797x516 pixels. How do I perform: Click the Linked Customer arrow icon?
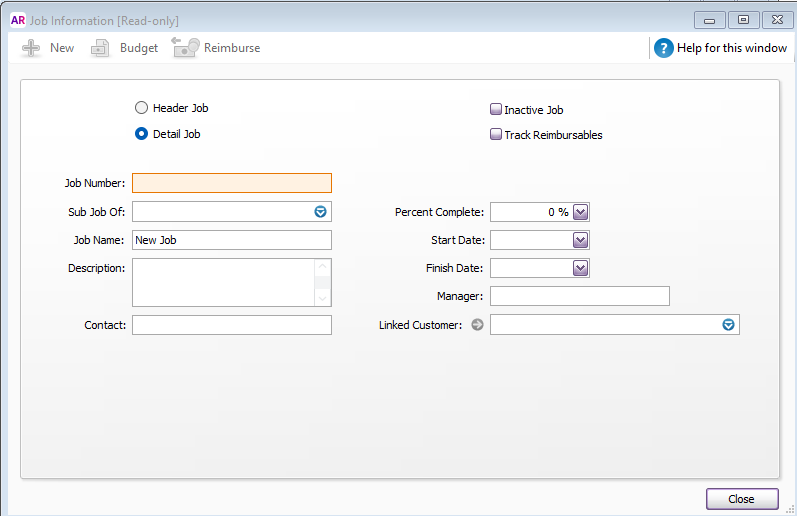point(477,324)
